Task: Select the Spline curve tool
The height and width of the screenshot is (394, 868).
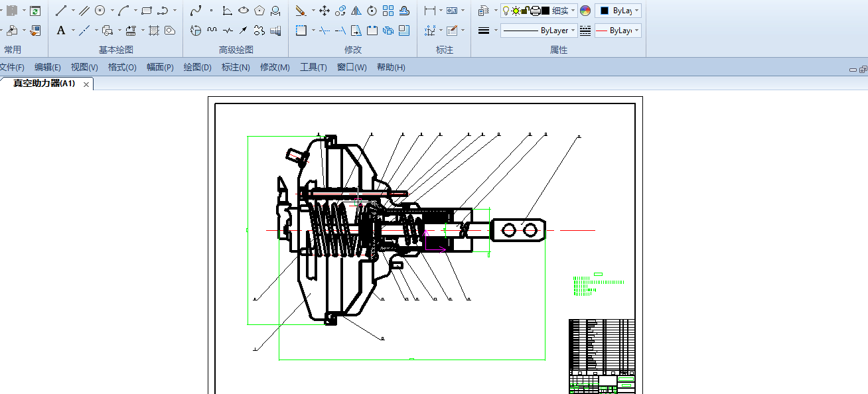Action: (196, 11)
